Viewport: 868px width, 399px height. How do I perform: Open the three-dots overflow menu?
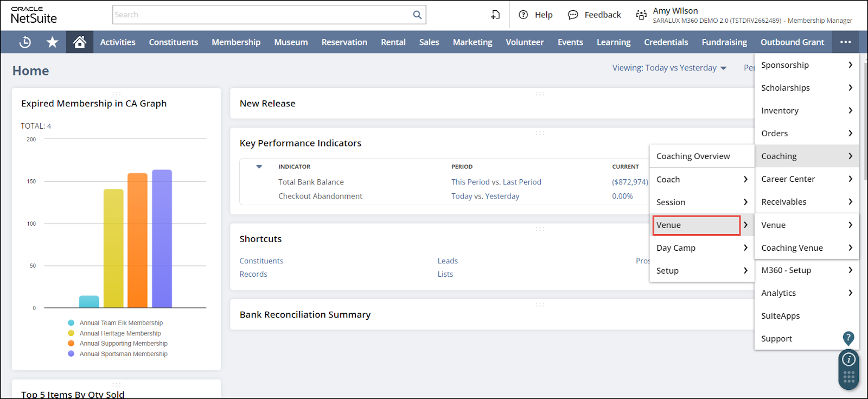pyautogui.click(x=845, y=42)
